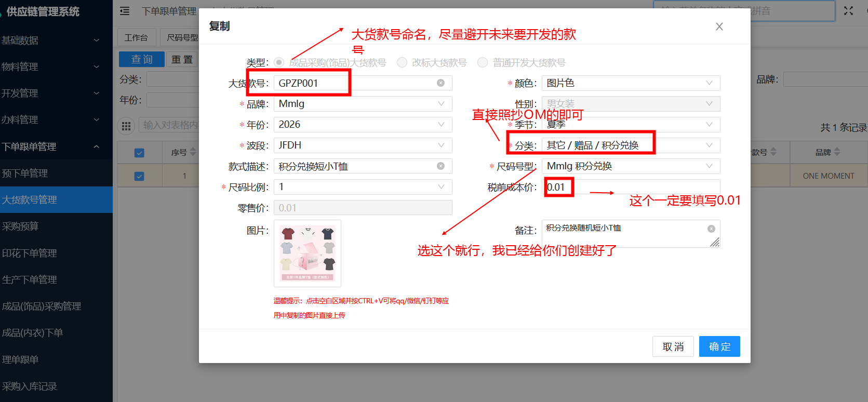The image size is (868, 402).
Task: Toggle fullscreen with the expand icon
Action: tap(848, 11)
